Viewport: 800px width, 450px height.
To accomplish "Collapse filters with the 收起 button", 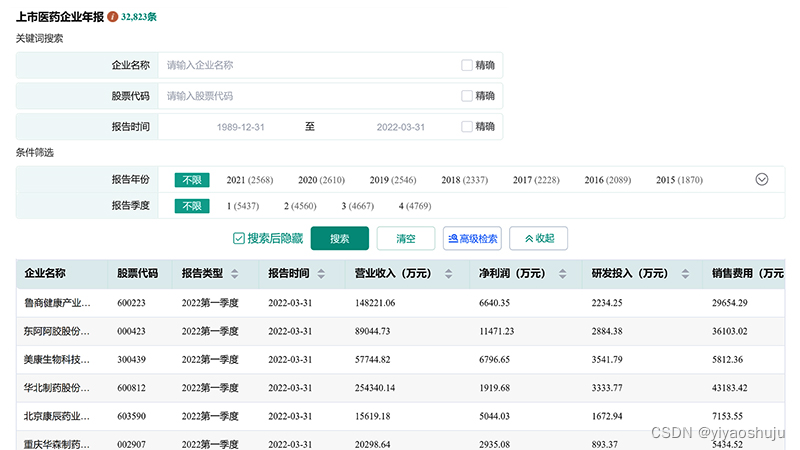I will coord(539,238).
